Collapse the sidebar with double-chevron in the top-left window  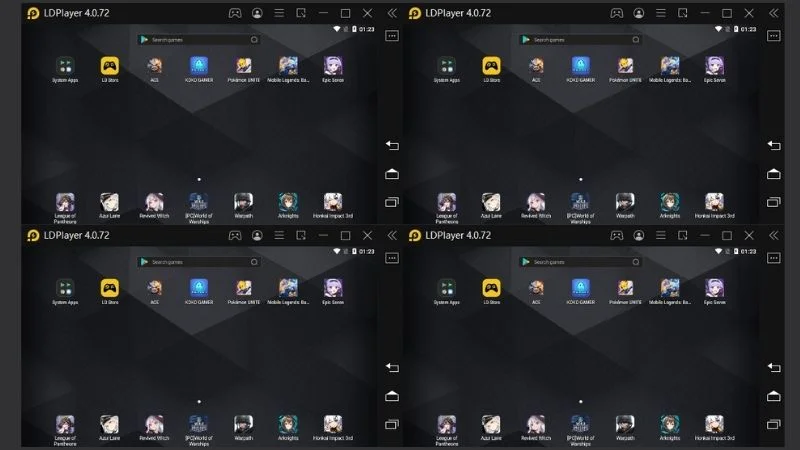click(x=392, y=13)
